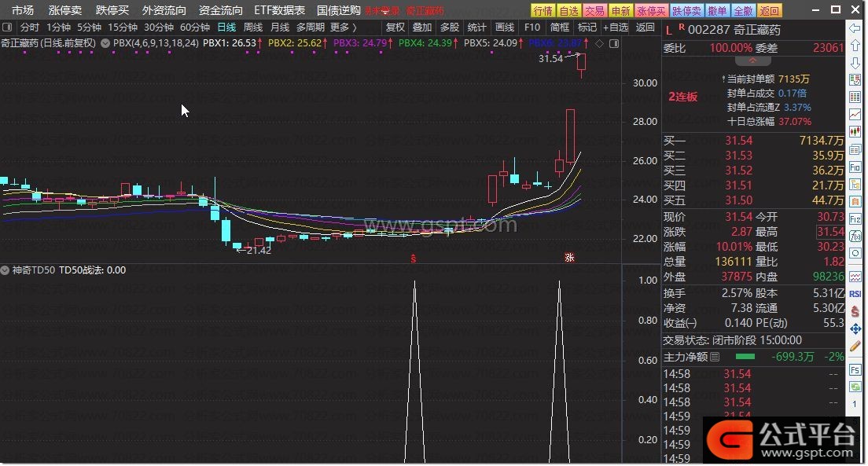This screenshot has height=466, width=868.
Task: Click the +自选 toolbar button
Action: pos(616,28)
